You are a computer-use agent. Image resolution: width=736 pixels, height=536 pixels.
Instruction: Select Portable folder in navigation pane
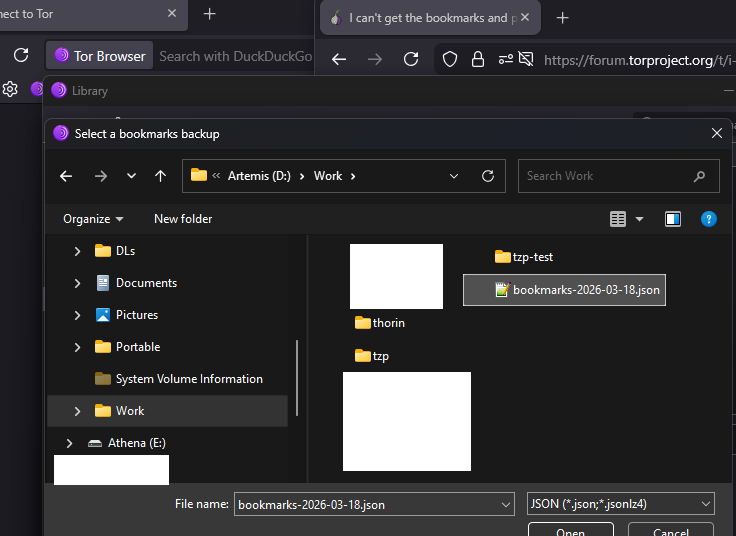[128, 347]
